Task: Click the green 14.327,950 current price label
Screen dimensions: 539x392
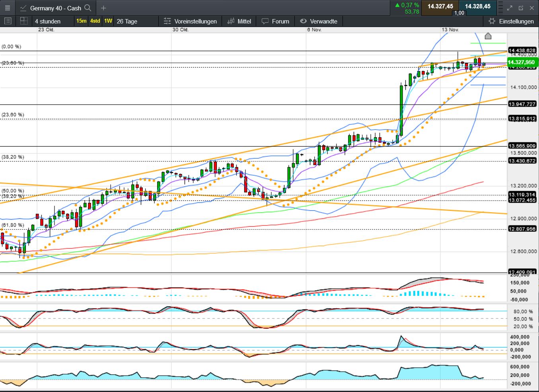Action: pyautogui.click(x=521, y=62)
